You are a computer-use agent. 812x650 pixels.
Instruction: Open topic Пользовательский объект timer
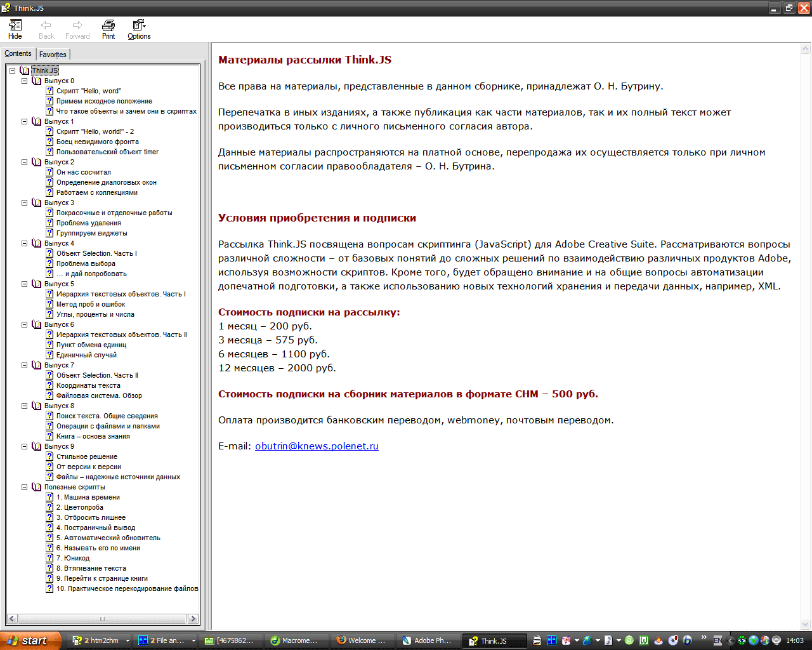point(107,152)
